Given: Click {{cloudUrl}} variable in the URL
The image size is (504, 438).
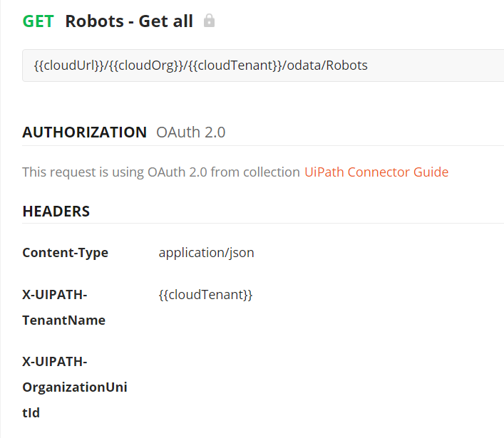Looking at the screenshot, I should coord(67,66).
